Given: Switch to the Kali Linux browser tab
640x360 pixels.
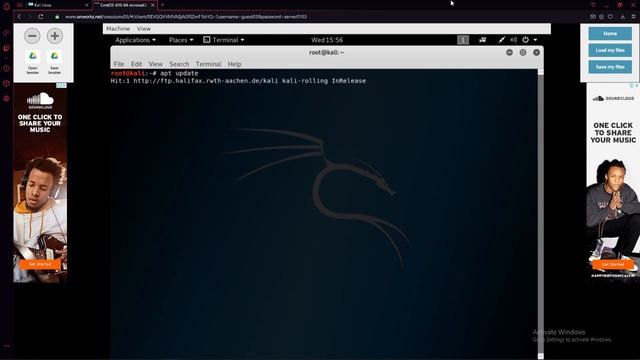Looking at the screenshot, I should tap(57, 5).
